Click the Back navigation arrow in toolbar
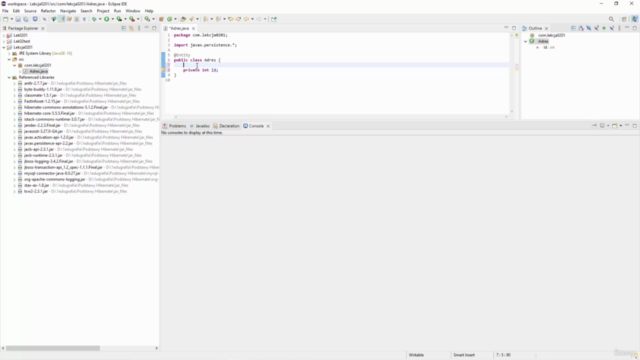Image resolution: width=640 pixels, height=360 pixels. (246, 19)
